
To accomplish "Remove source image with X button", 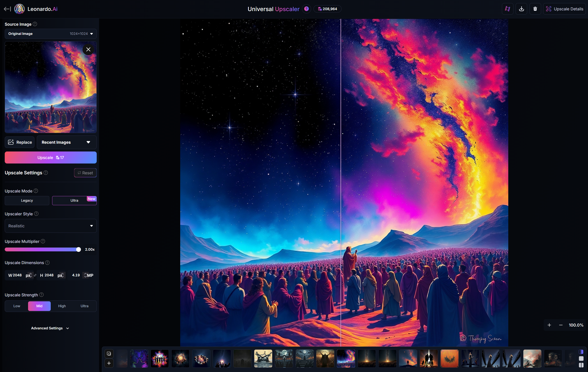I will [88, 49].
